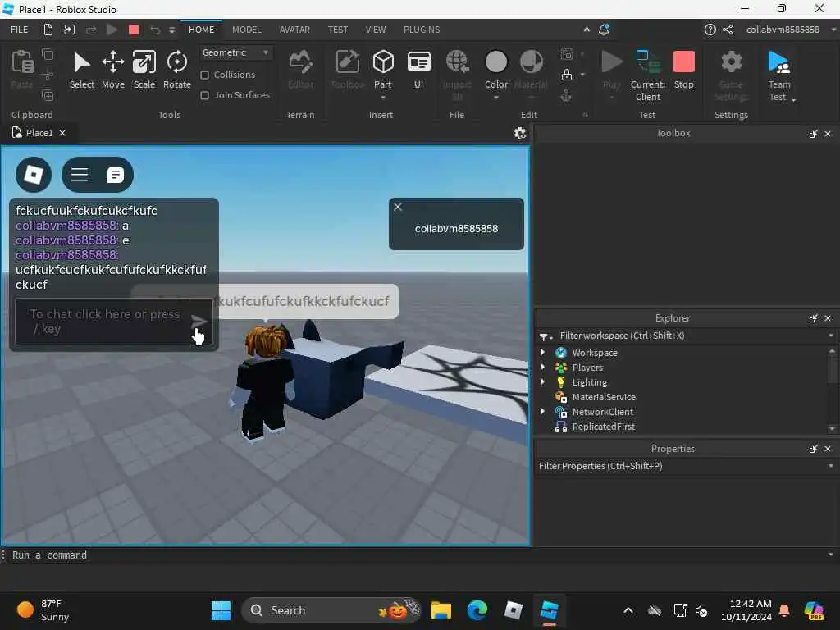
Task: Expand the Workspace tree node
Action: pyautogui.click(x=542, y=353)
